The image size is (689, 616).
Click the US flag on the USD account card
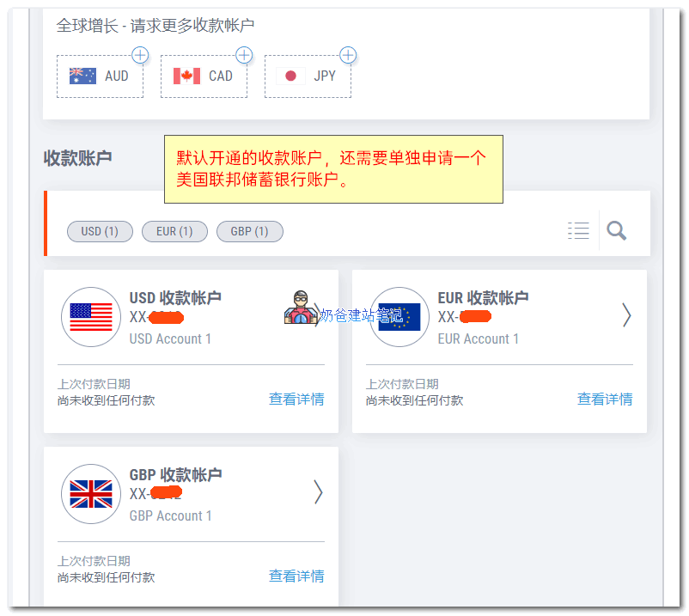coord(91,317)
